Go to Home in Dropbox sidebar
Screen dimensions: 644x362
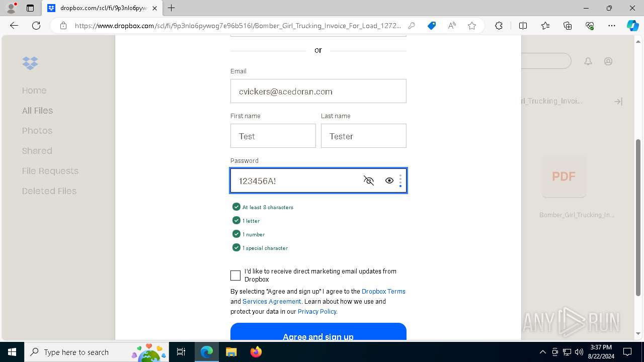tap(34, 90)
